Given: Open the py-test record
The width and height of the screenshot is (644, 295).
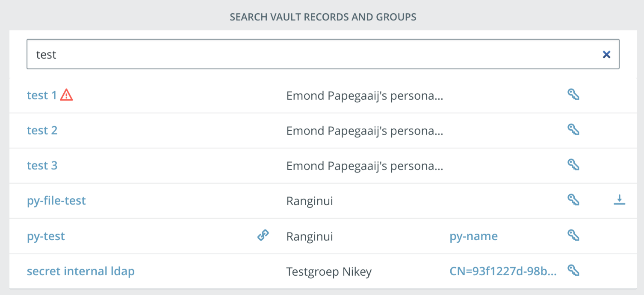Looking at the screenshot, I should (46, 236).
